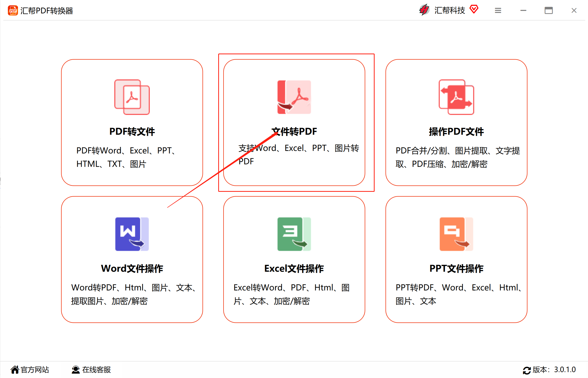Open the 官方网站 link
588x378 pixels.
pyautogui.click(x=35, y=370)
